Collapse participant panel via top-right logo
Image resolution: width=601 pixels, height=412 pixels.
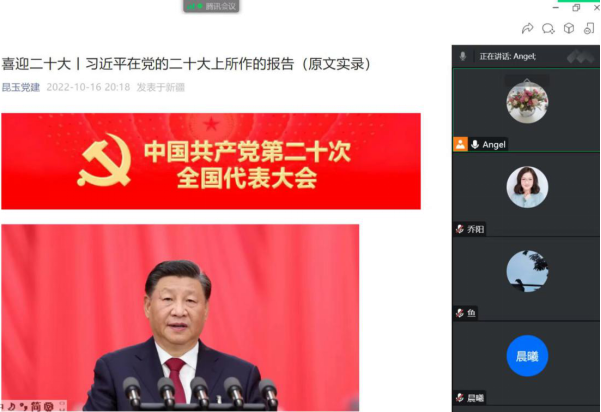pos(580,57)
